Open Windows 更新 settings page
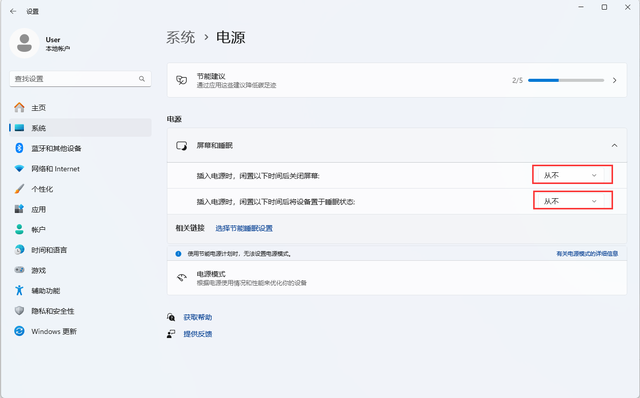Image resolution: width=640 pixels, height=398 pixels. [80, 331]
